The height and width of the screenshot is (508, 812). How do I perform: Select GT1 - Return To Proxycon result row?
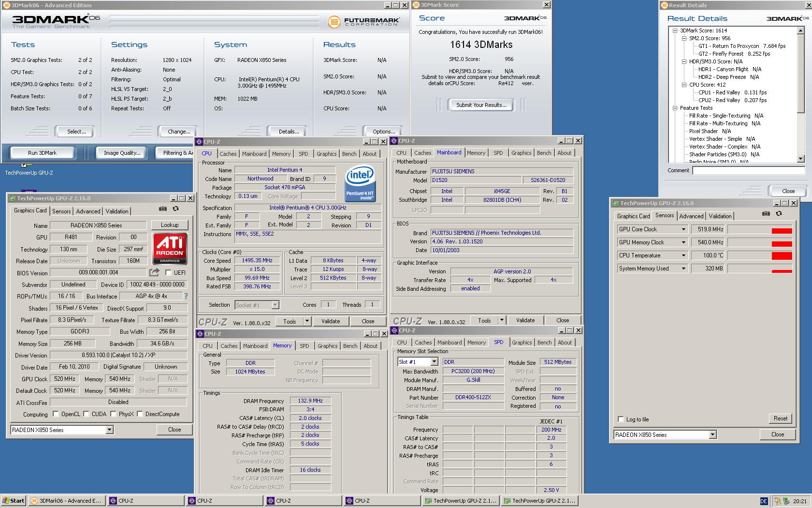coord(742,46)
